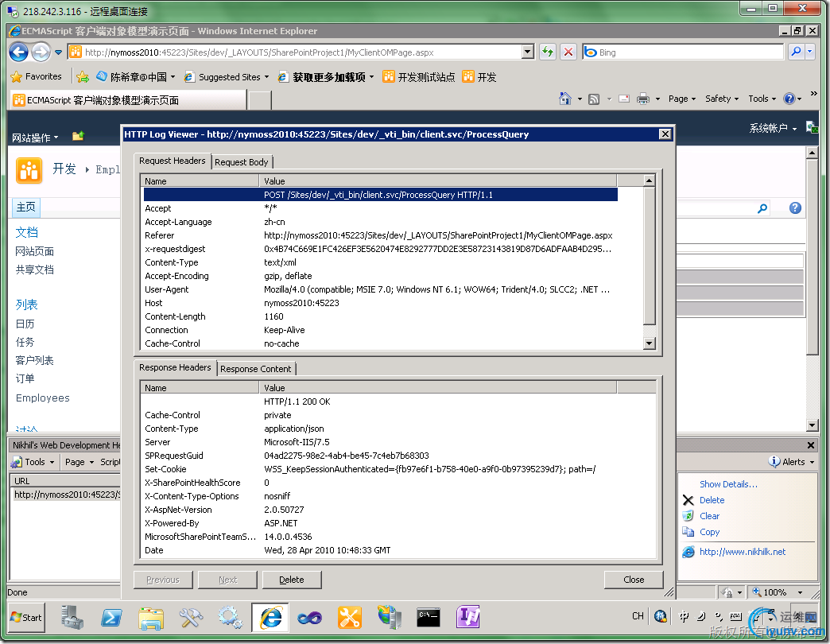Open nikhilk.net link

[742, 552]
